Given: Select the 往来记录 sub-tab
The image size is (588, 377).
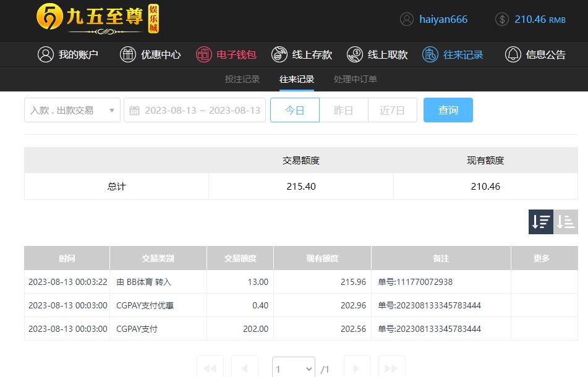Looking at the screenshot, I should 297,79.
